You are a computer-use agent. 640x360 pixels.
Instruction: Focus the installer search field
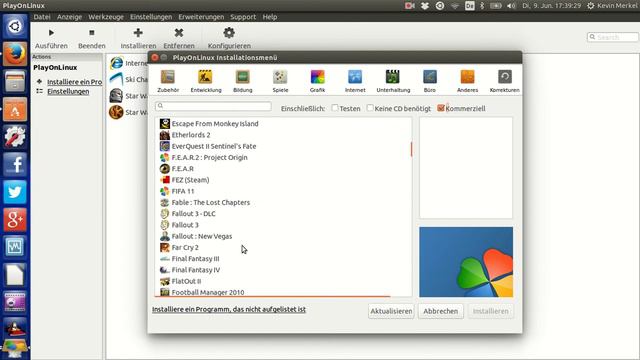pyautogui.click(x=213, y=106)
